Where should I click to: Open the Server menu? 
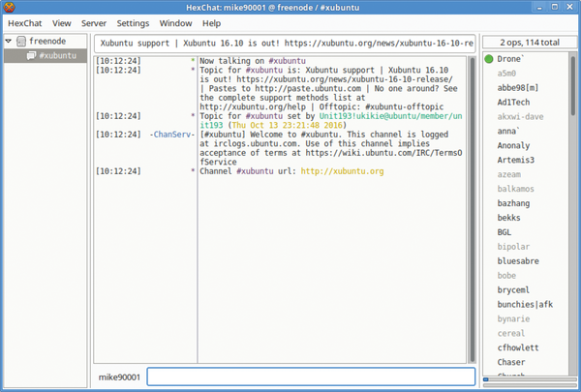tap(94, 23)
